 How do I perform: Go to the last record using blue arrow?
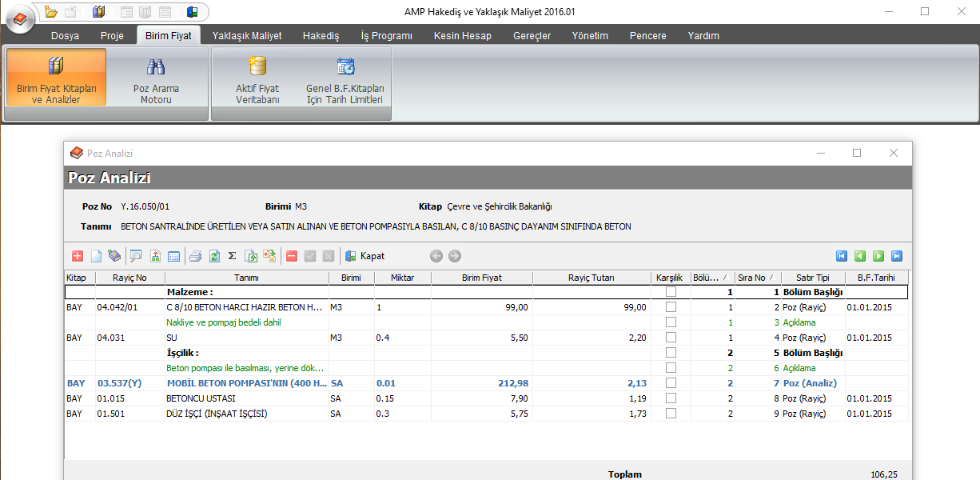coord(897,256)
